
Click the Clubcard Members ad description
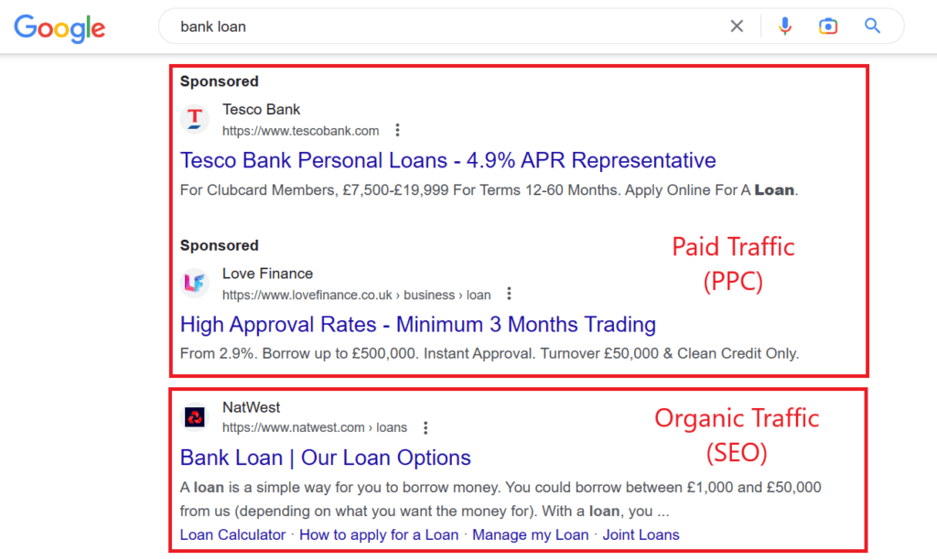(x=489, y=190)
